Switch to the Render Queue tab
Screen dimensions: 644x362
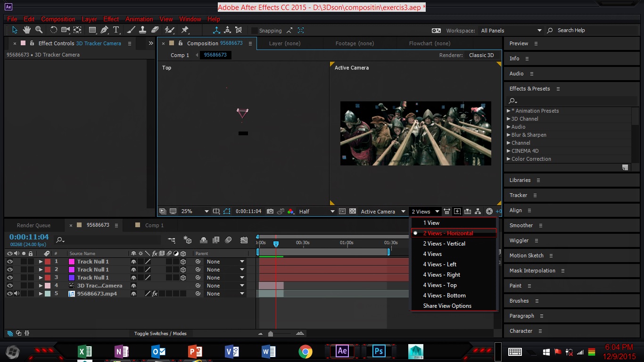33,225
